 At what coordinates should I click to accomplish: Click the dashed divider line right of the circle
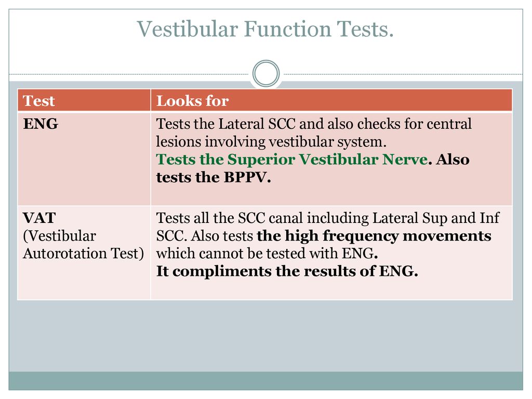403,74
